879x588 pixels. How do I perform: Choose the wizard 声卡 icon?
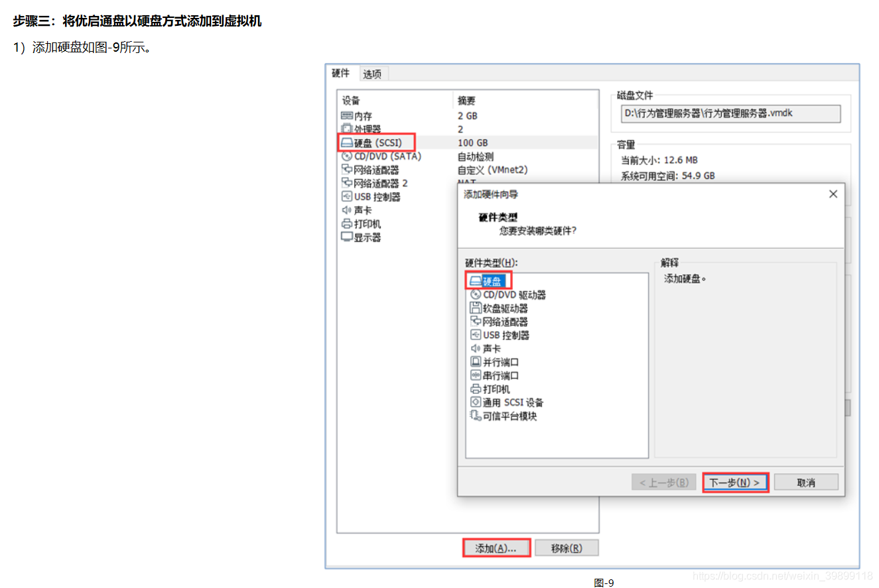[475, 349]
